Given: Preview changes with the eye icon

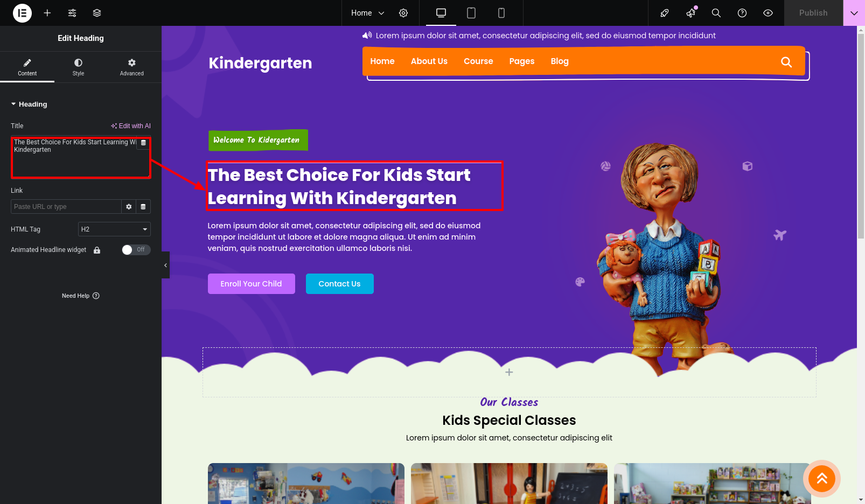Looking at the screenshot, I should 768,13.
